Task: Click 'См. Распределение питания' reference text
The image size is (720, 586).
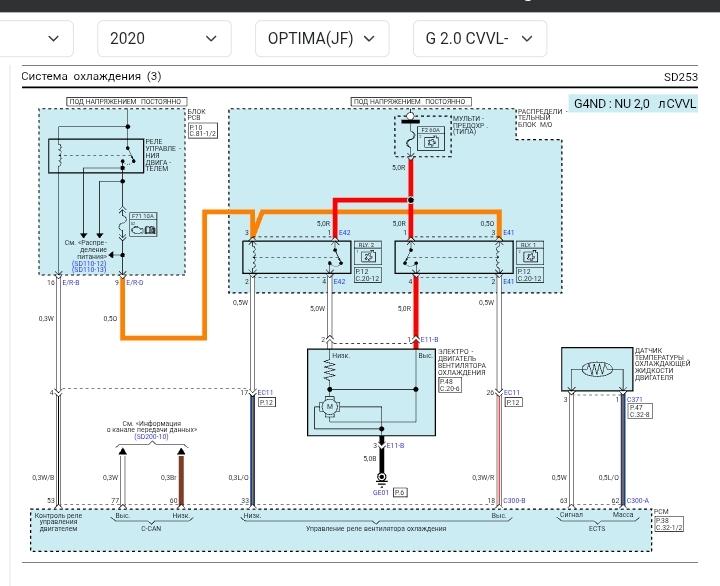Action: click(x=86, y=249)
